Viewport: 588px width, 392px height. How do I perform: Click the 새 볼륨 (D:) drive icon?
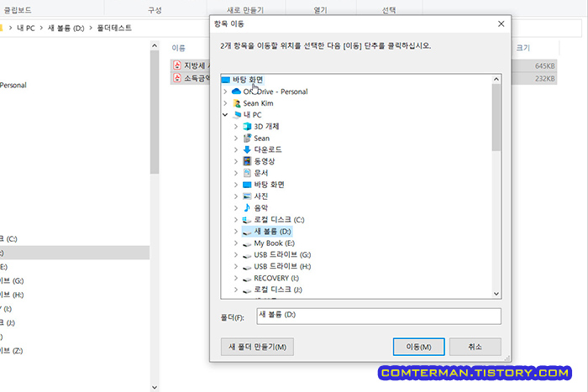click(247, 232)
